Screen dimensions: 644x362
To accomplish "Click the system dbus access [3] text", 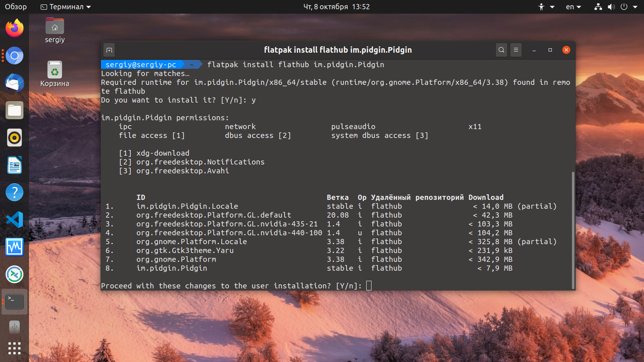I will (x=380, y=136).
